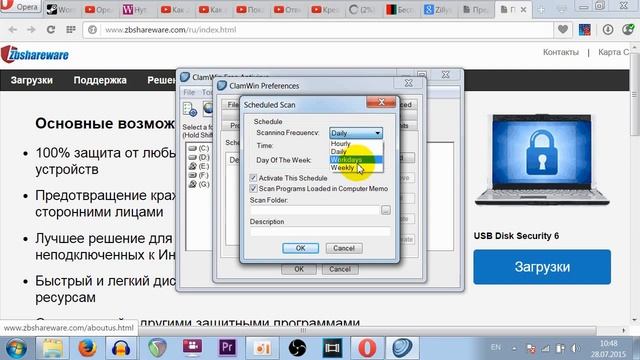Screen dimensions: 640x360
Task: Go back in Opera browser
Action: [13, 29]
